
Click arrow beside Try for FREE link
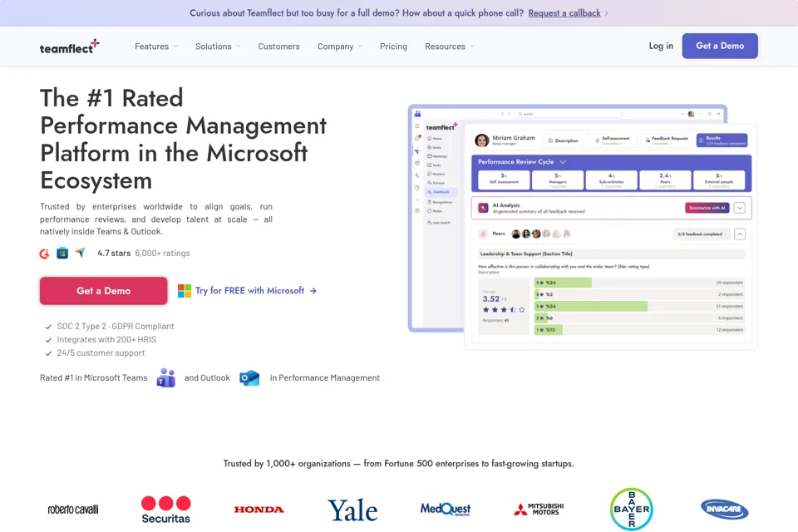tap(313, 291)
